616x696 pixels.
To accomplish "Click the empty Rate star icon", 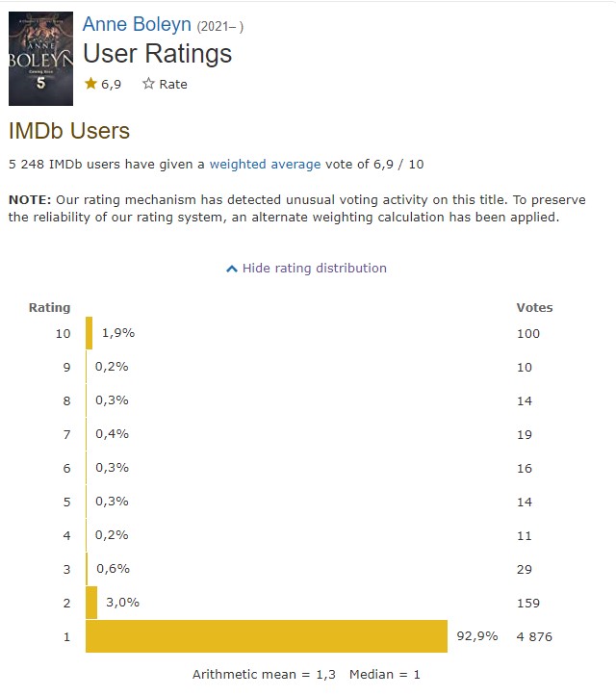I will 148,84.
